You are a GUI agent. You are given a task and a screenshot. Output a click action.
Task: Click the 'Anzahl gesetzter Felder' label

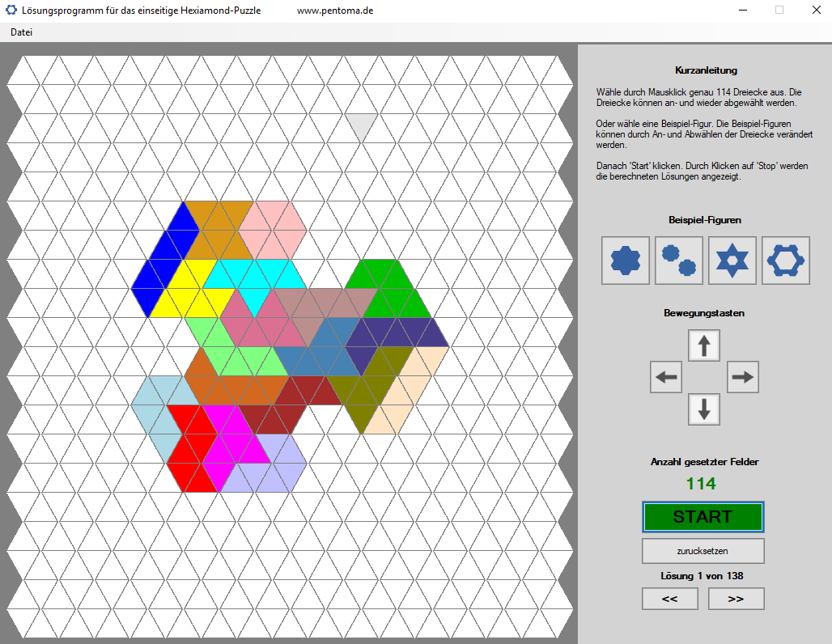[705, 462]
